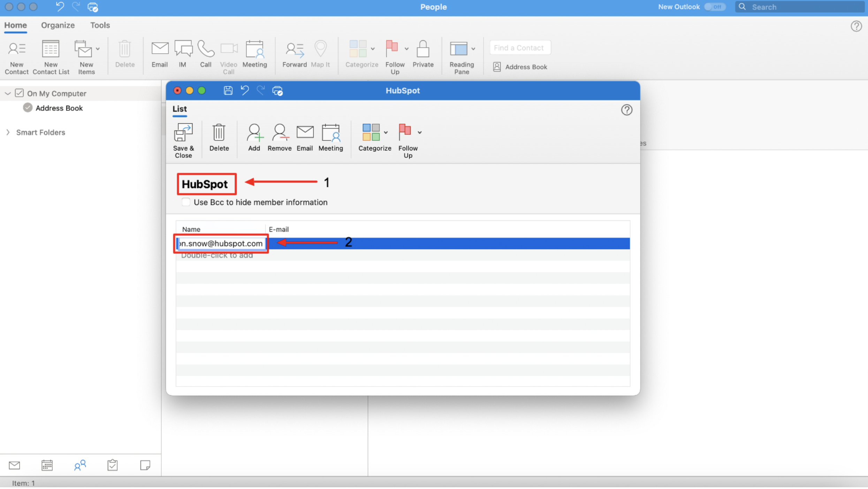The height and width of the screenshot is (489, 868).
Task: Uncheck the On My Computer checkbox
Action: pos(20,93)
